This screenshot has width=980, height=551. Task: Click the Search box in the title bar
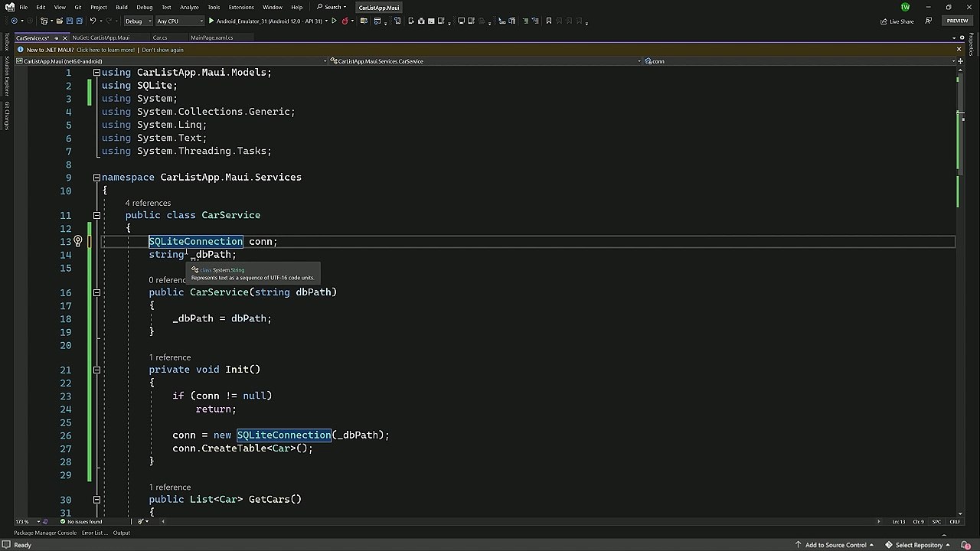pos(332,7)
